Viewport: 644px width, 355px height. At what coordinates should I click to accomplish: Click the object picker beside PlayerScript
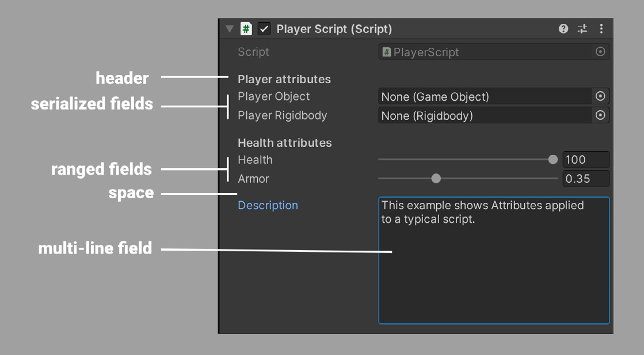tap(600, 52)
